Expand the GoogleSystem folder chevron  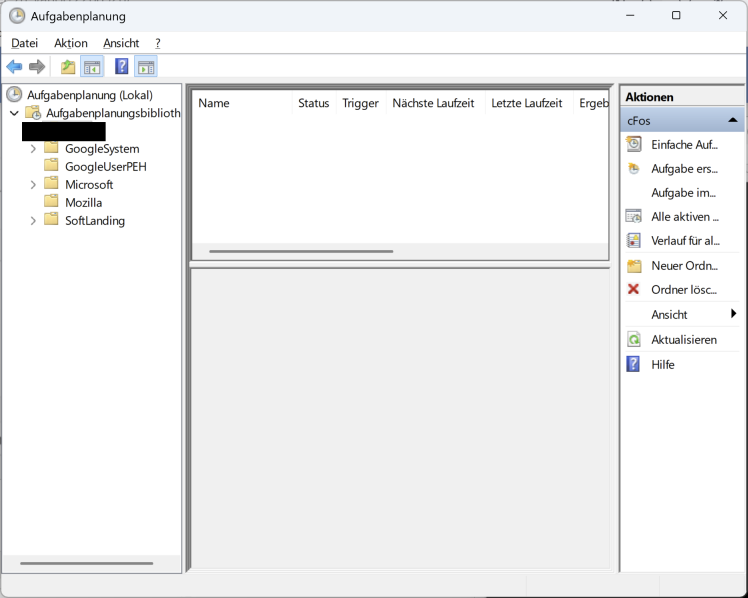tap(33, 149)
